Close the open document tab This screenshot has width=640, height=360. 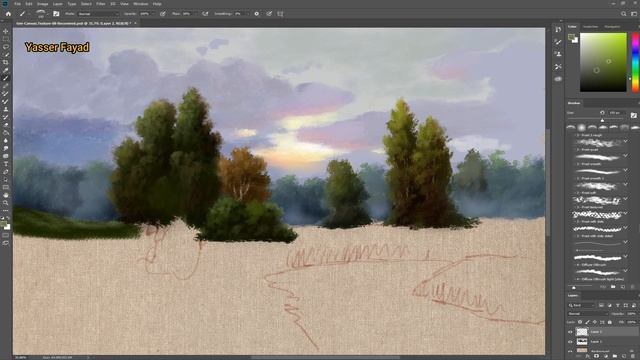tap(136, 23)
